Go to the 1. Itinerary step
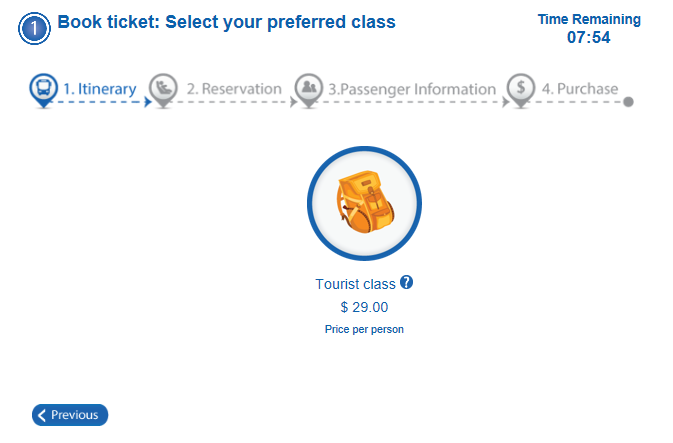The image size is (673, 443). pos(100,89)
